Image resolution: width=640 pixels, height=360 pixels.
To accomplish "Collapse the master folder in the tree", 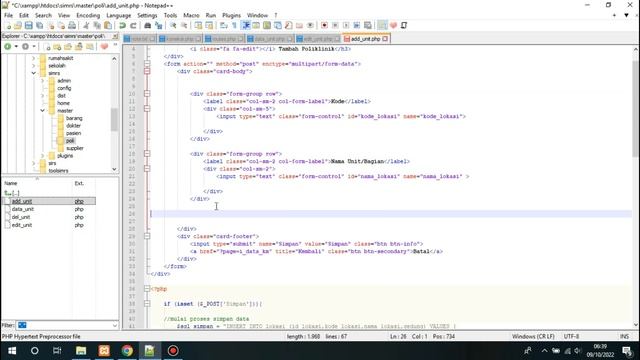I will point(42,111).
